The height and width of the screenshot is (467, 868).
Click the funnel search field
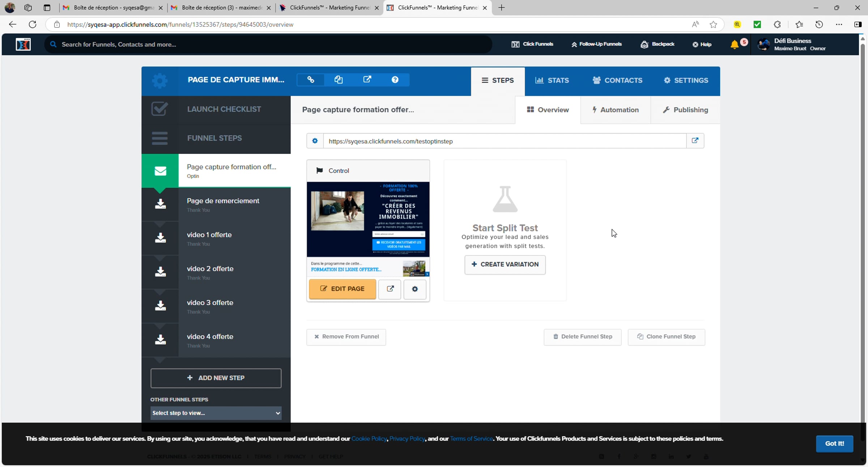268,45
